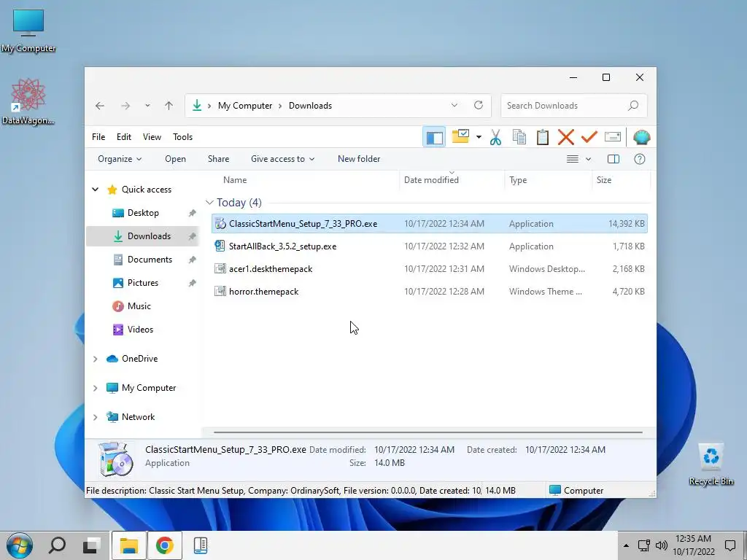
Task: Expand the Network tree node
Action: 96,417
